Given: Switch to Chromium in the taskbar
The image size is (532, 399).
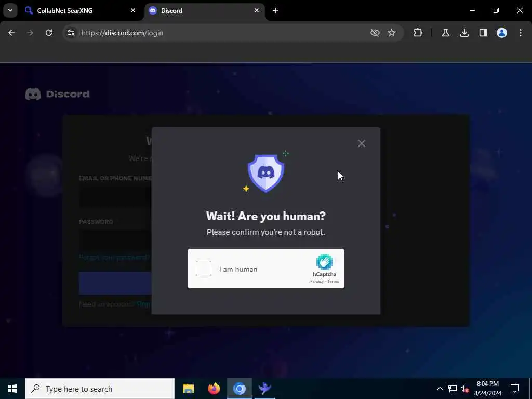Looking at the screenshot, I should pyautogui.click(x=239, y=389).
